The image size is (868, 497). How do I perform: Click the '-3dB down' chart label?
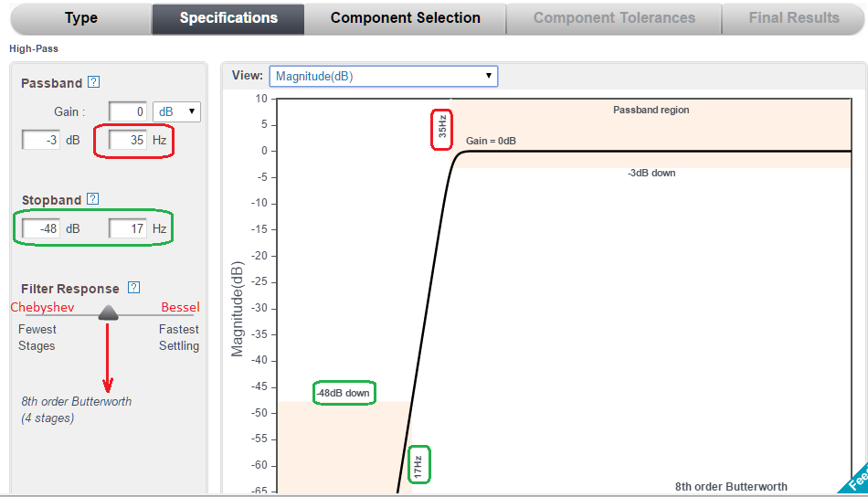click(x=651, y=173)
